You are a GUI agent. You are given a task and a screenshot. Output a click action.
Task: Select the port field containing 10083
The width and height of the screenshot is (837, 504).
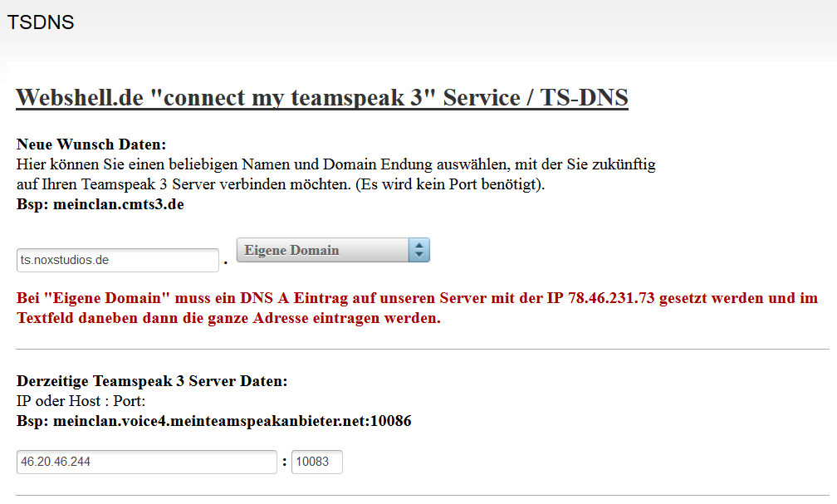click(x=316, y=462)
